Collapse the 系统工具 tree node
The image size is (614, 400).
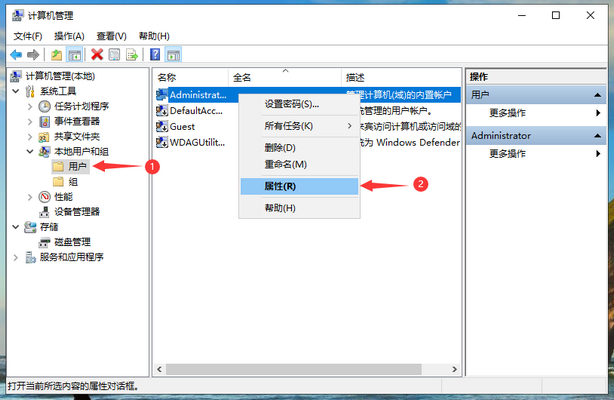click(x=14, y=92)
